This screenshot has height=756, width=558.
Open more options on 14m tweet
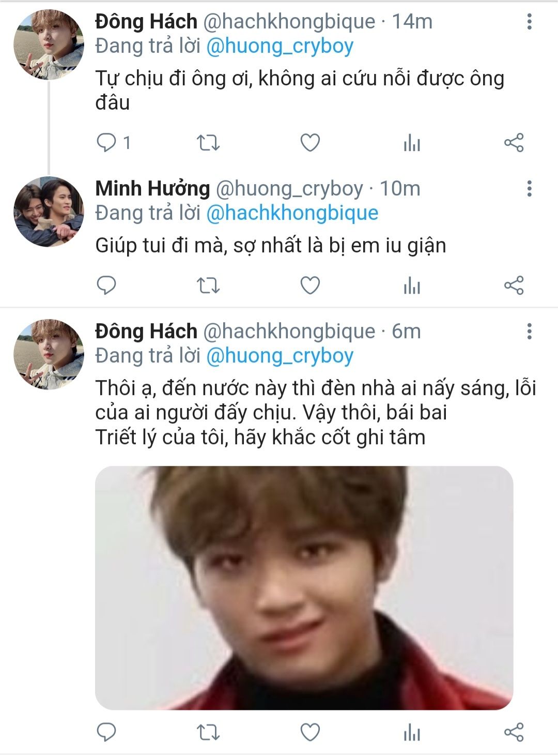[x=529, y=22]
